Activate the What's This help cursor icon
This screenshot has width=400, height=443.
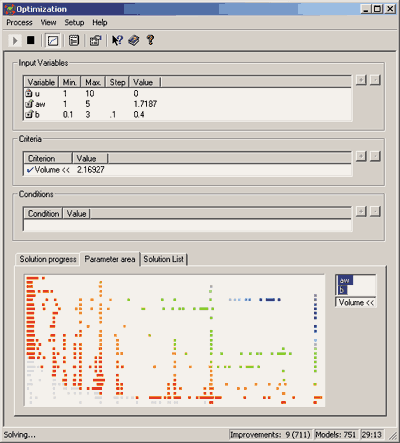(117, 40)
